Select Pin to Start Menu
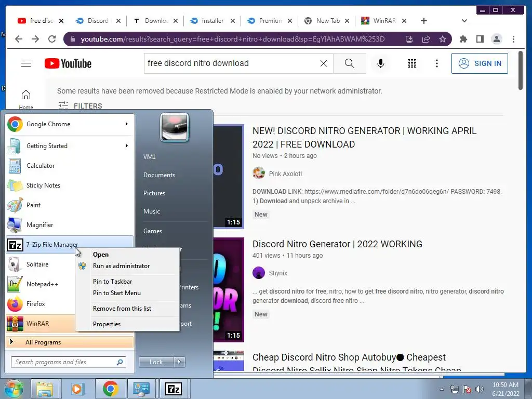The height and width of the screenshot is (399, 532). 127,293
